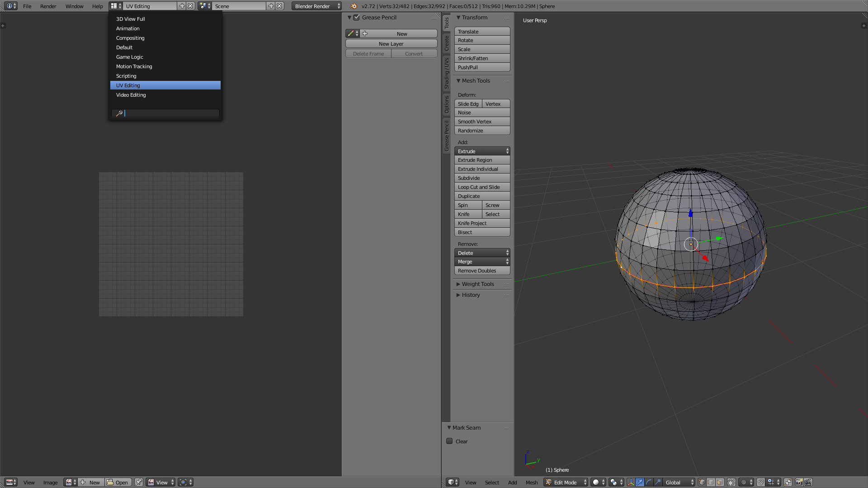The image size is (868, 488).
Task: Open the Edit Mode dropdown
Action: pyautogui.click(x=566, y=482)
